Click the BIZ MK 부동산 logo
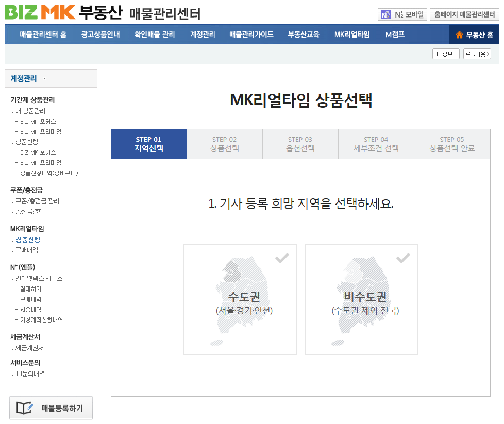This screenshot has height=424, width=504. point(63,12)
